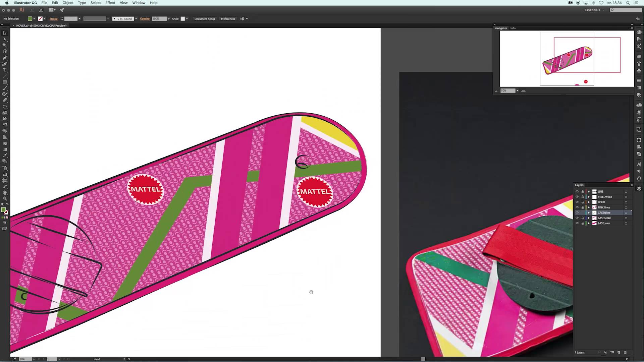Switch to the Info tab
This screenshot has height=362, width=644.
point(513,28)
